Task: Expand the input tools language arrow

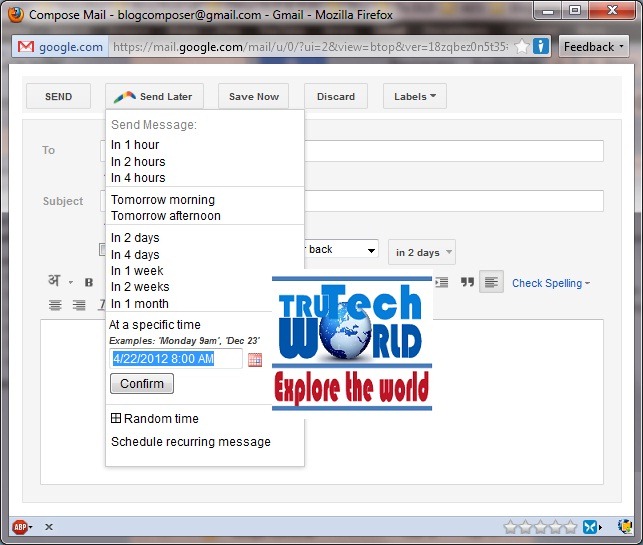Action: [71, 282]
